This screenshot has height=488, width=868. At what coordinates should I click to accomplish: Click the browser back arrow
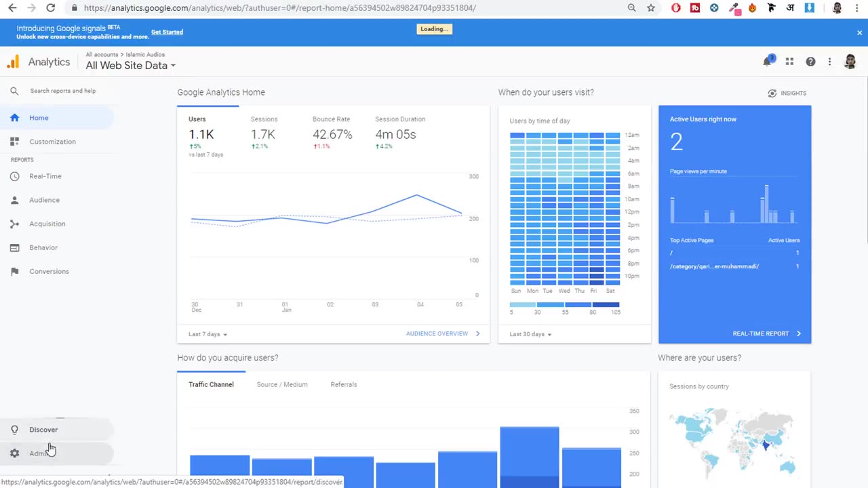[x=12, y=8]
